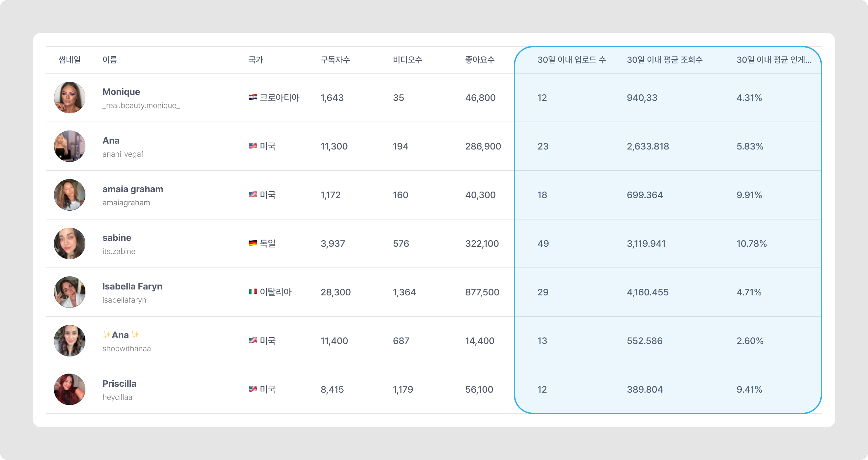The width and height of the screenshot is (868, 460).
Task: Click the amaiagraham username text
Action: coord(126,203)
